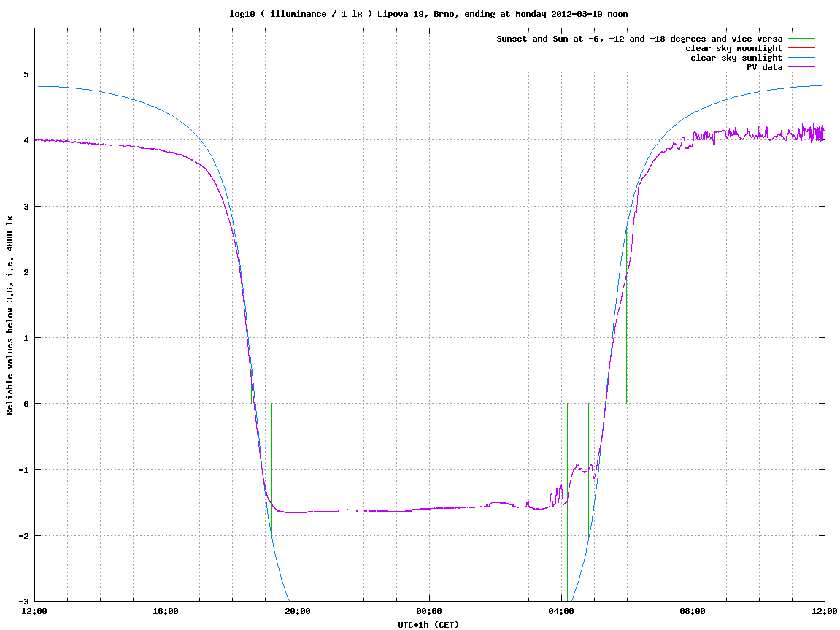Screen dimensions: 840x630
Task: Click the y-axis tick label 4
Action: click(x=26, y=140)
